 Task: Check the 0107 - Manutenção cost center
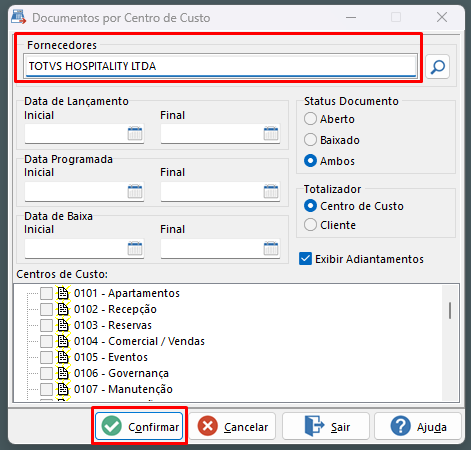click(x=46, y=389)
